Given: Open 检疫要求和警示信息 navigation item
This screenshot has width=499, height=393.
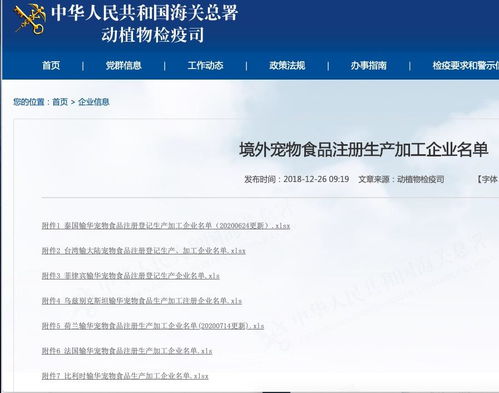Looking at the screenshot, I should click(466, 65).
